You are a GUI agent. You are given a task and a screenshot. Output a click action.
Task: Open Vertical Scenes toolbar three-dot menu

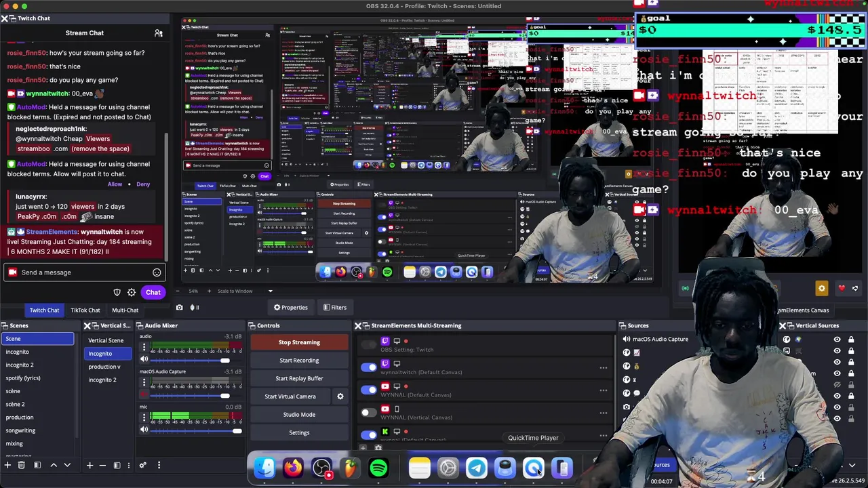pyautogui.click(x=129, y=465)
